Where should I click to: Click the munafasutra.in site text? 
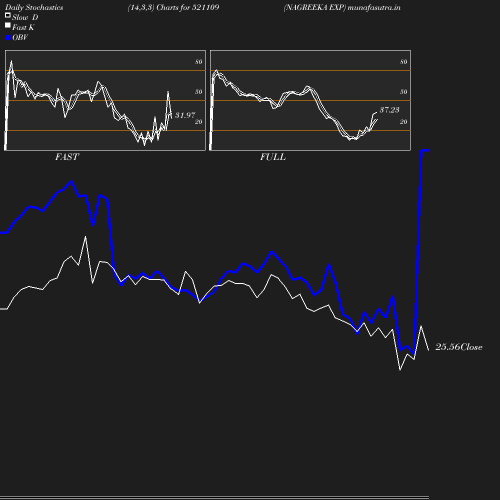coord(374,7)
